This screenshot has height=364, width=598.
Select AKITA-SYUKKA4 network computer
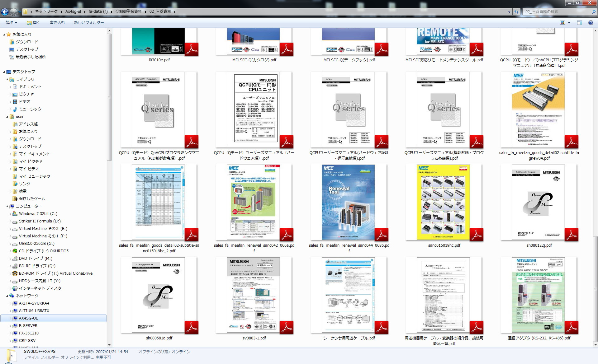point(34,303)
